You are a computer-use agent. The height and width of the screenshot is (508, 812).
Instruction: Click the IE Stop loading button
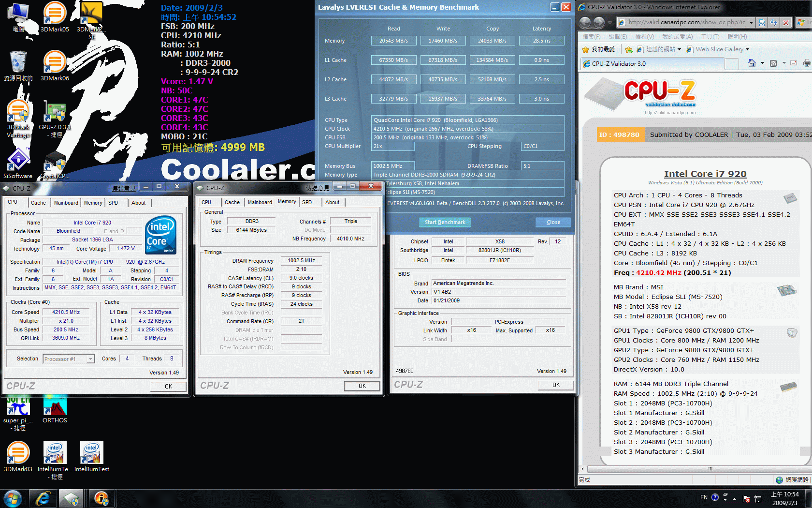coord(786,22)
